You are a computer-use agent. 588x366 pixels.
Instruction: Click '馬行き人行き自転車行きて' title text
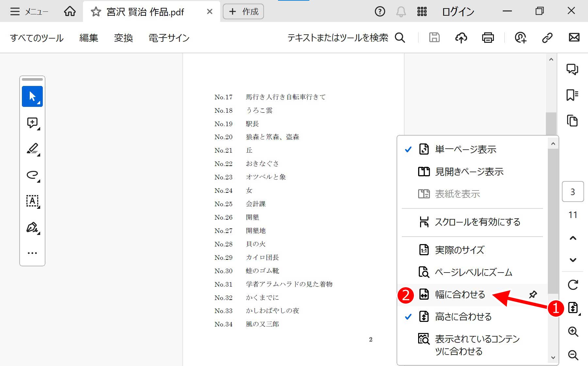[286, 97]
